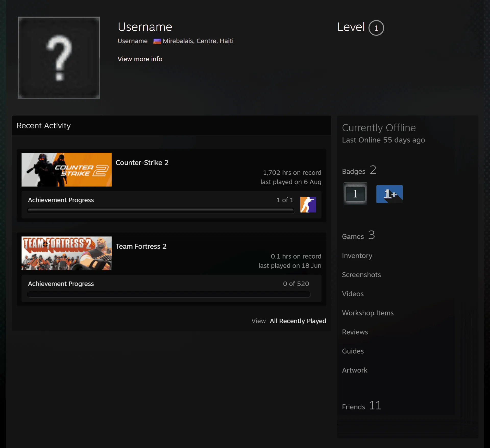Click the large Username heading
Viewport: 490px width, 448px height.
click(x=145, y=27)
